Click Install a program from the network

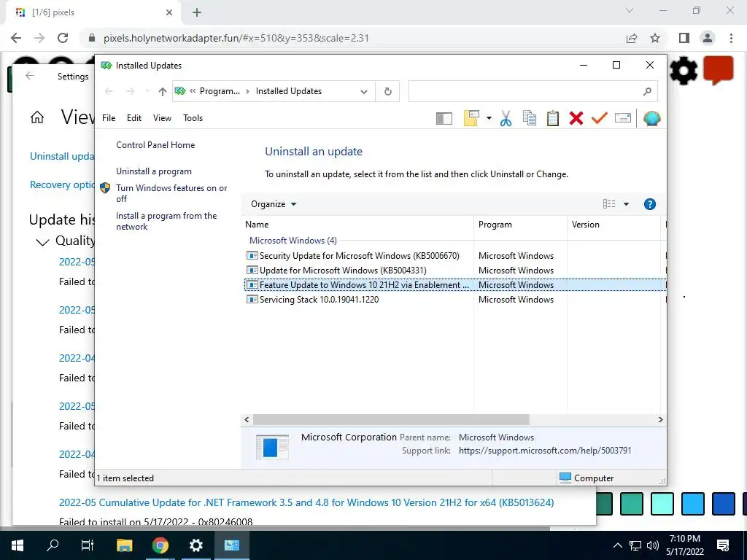click(166, 221)
